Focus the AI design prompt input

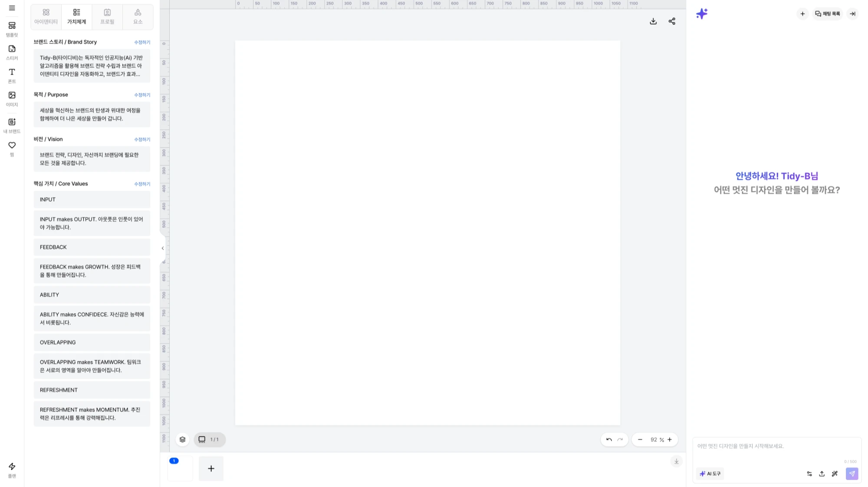tap(777, 447)
